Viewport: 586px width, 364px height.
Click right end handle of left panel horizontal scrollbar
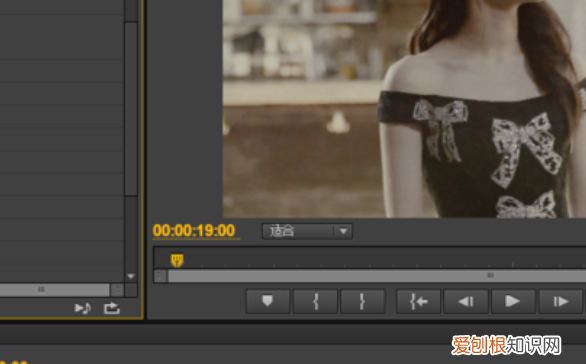pyautogui.click(x=117, y=290)
